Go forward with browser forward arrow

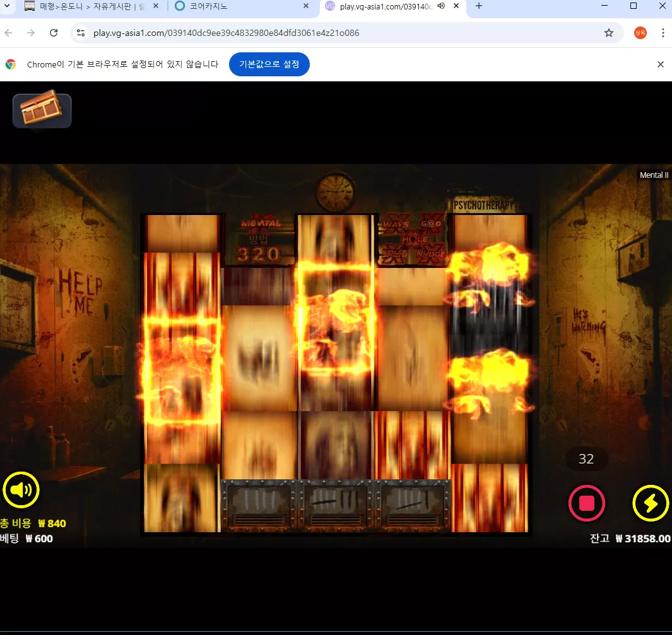point(30,33)
